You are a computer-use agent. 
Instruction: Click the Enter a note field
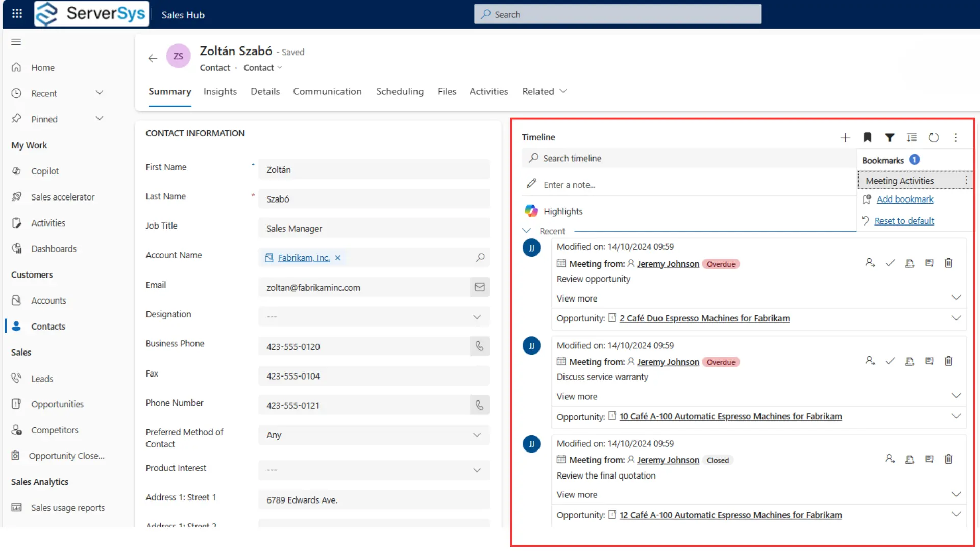coord(689,185)
